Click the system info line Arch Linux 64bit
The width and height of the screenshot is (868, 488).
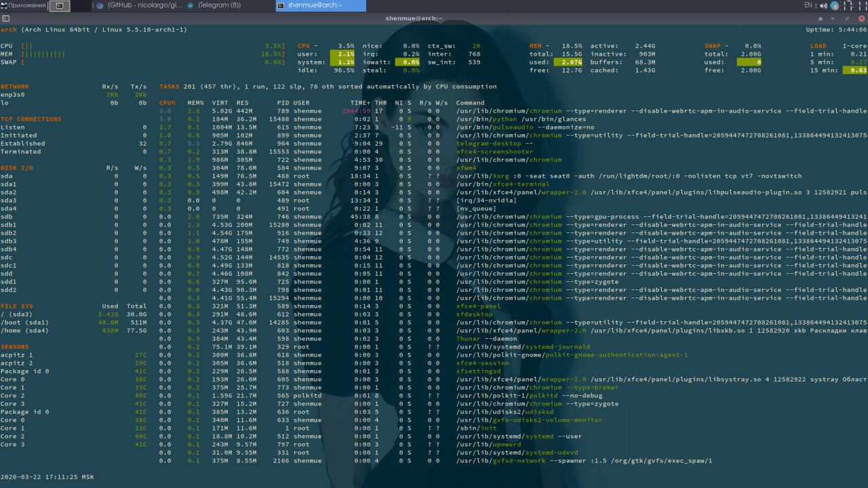click(x=94, y=30)
